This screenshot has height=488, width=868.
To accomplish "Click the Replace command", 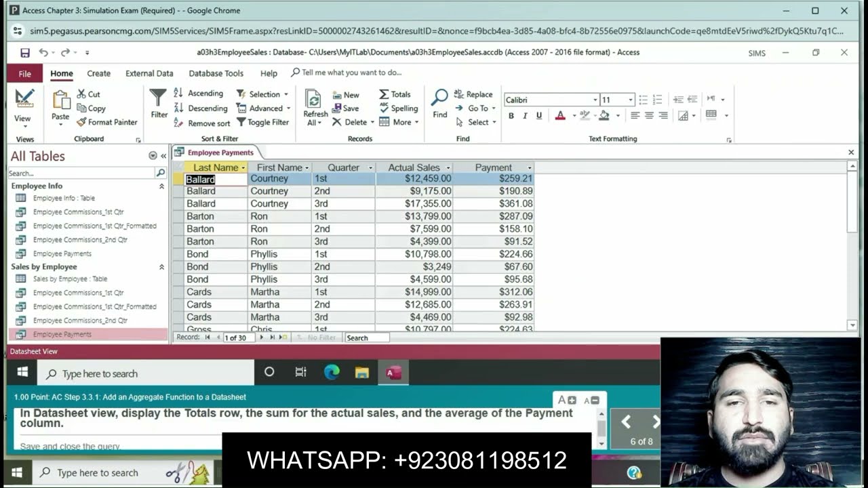I will (x=473, y=94).
